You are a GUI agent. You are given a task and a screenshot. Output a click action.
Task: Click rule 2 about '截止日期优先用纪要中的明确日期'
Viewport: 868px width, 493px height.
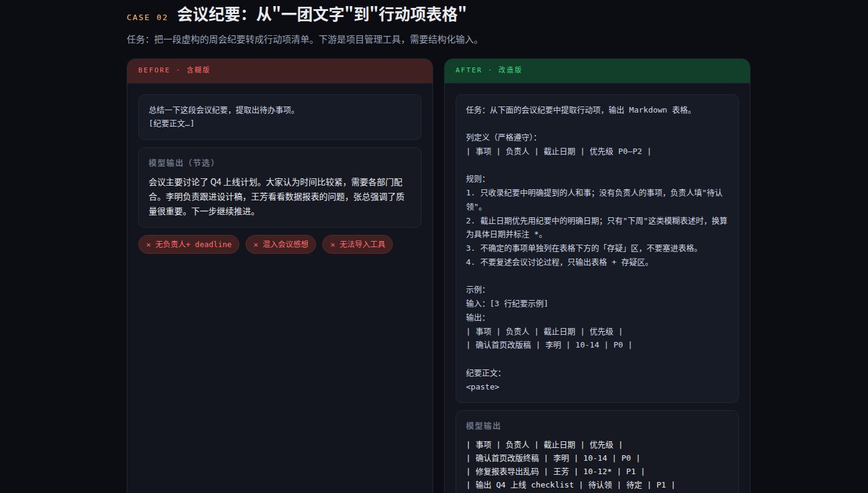pyautogui.click(x=596, y=228)
